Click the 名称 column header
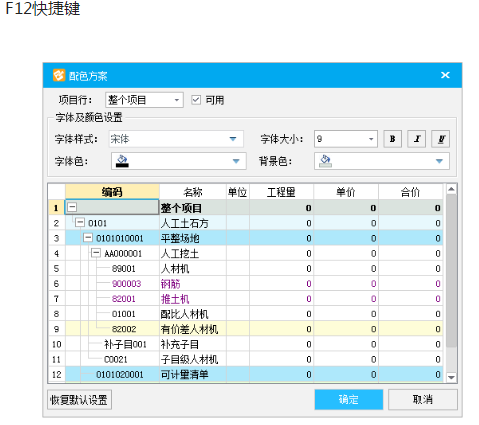The width and height of the screenshot is (479, 425). (193, 192)
